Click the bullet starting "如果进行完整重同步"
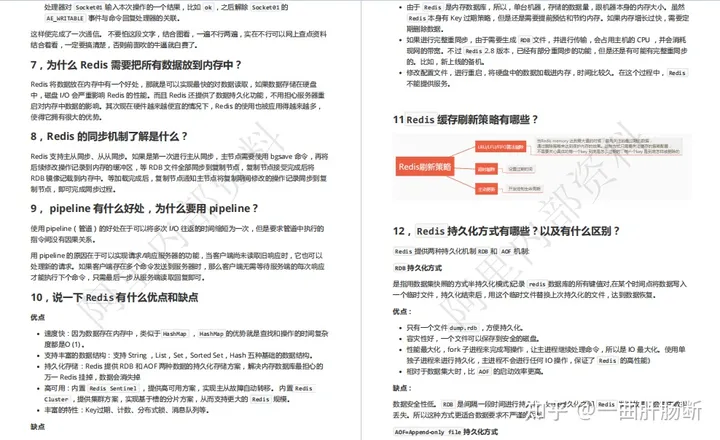Screen dimensions: 720x440 pos(547,51)
